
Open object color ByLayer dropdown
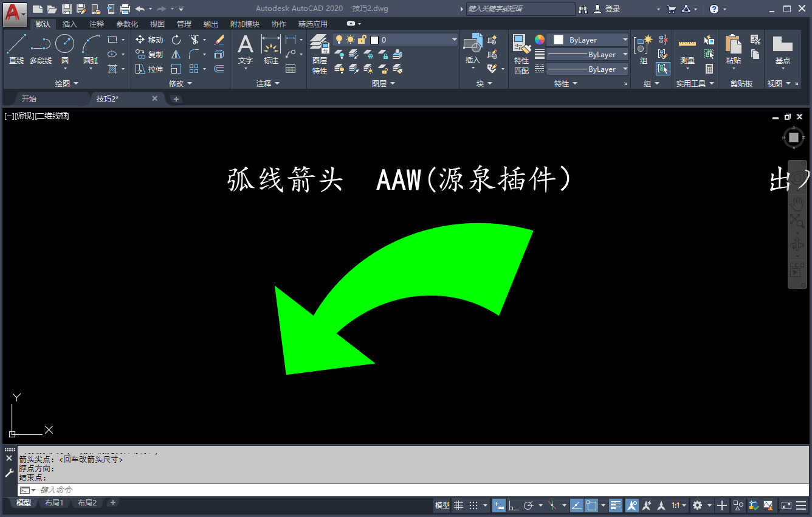pyautogui.click(x=588, y=40)
